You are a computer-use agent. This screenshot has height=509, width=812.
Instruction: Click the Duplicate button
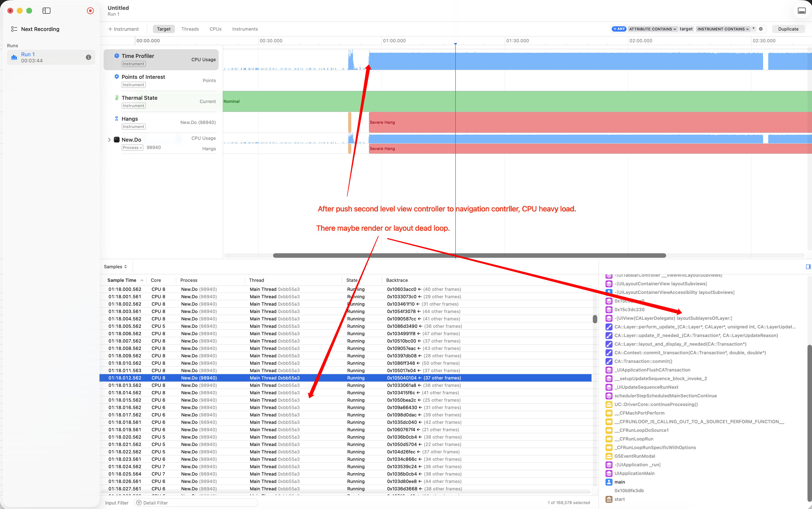click(788, 29)
